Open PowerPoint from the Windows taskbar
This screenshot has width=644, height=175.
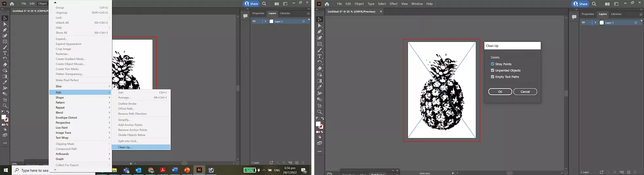[187, 170]
